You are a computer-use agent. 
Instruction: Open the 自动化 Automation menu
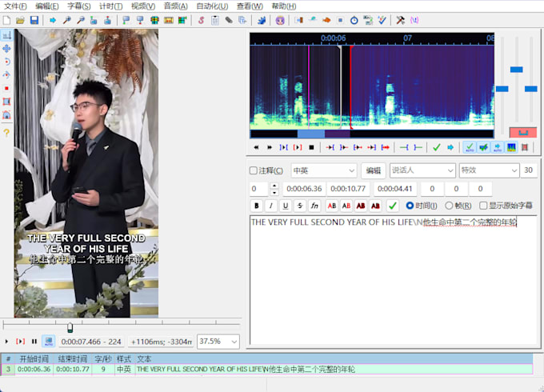pyautogui.click(x=212, y=6)
